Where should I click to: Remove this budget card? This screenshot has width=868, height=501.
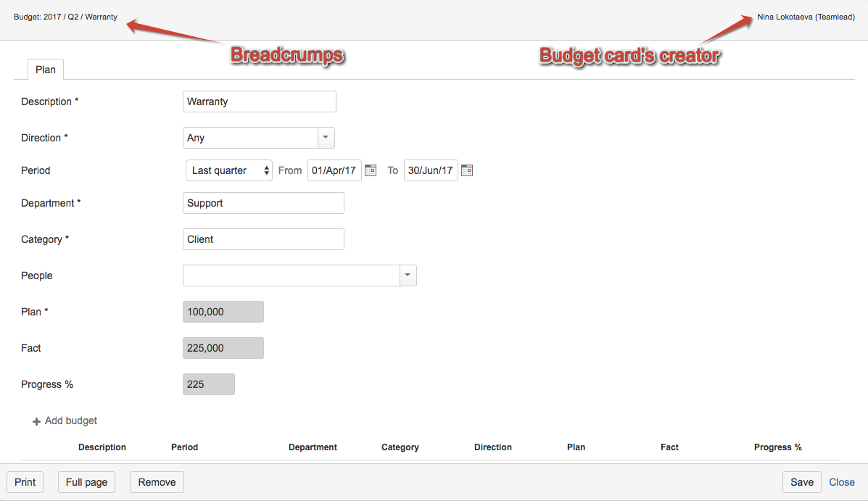157,481
